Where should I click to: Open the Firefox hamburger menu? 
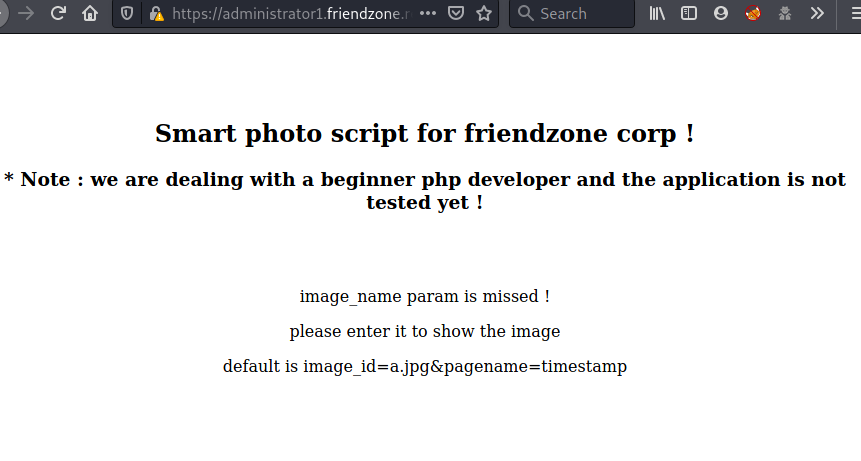click(x=849, y=14)
